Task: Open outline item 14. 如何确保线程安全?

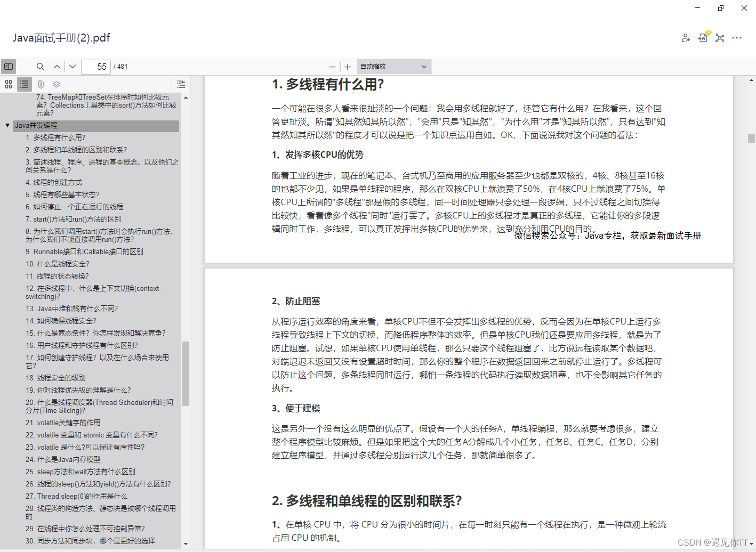Action: (61, 321)
